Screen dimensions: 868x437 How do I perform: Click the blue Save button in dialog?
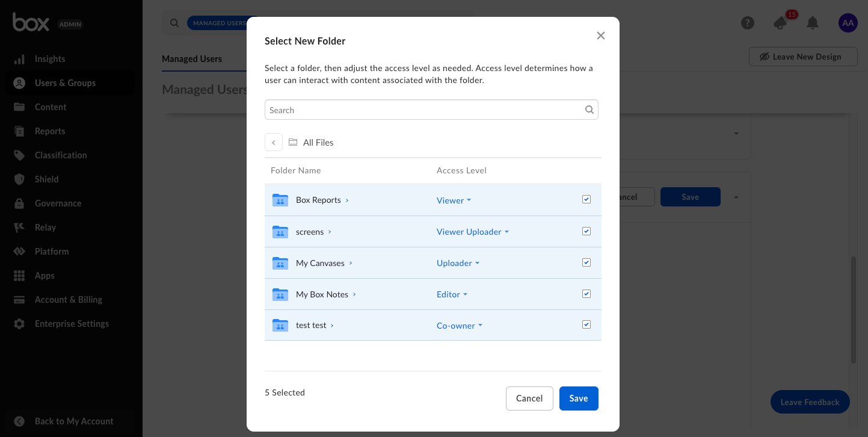click(x=578, y=398)
